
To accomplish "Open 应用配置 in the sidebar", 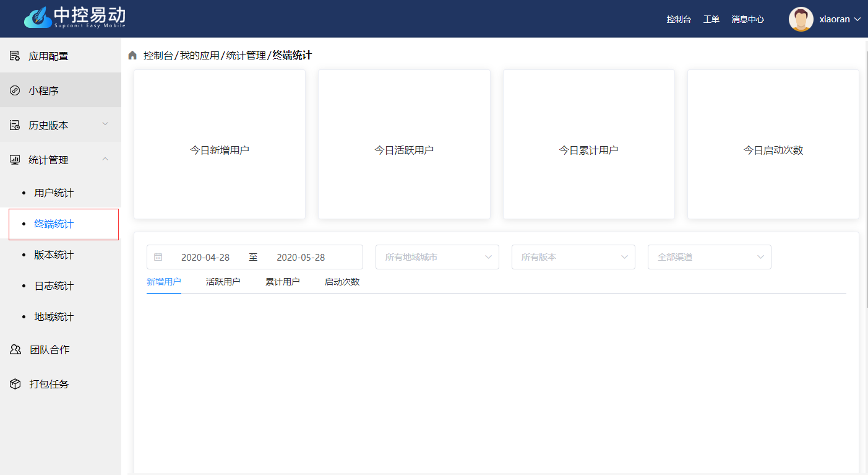I will [x=61, y=56].
